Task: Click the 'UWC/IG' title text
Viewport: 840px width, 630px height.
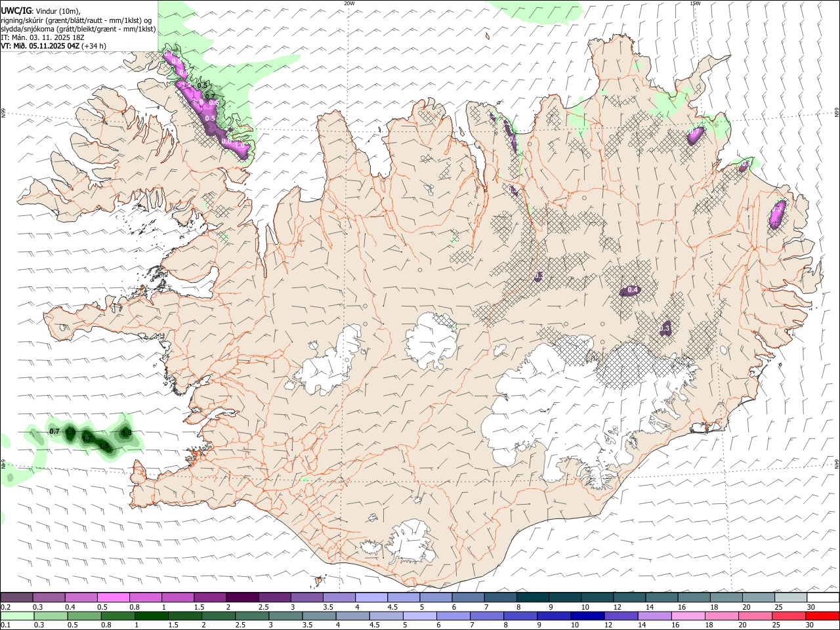Action: click(x=16, y=11)
